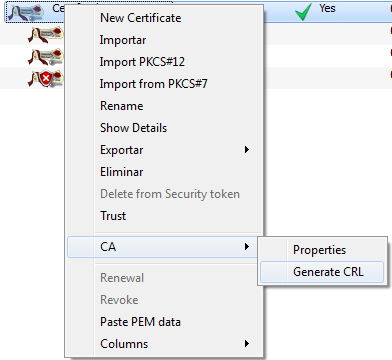Select the second certificate icon in the list

tap(45, 35)
